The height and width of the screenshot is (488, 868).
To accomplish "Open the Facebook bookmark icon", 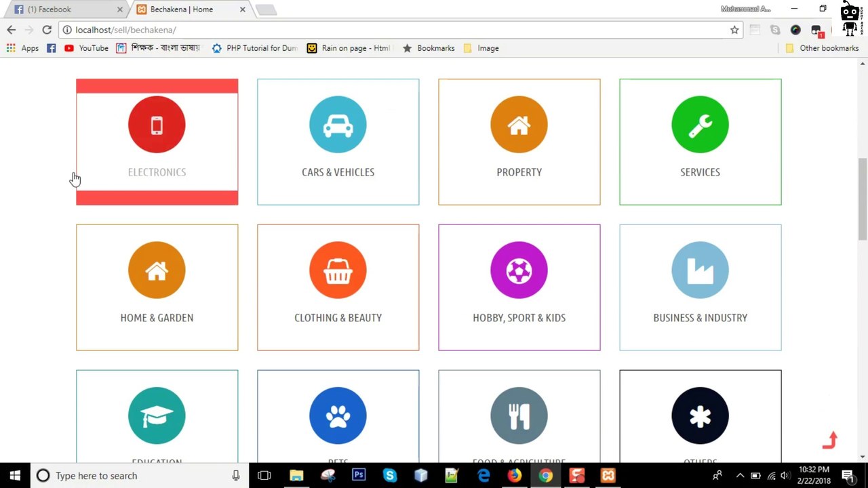I will tap(52, 48).
